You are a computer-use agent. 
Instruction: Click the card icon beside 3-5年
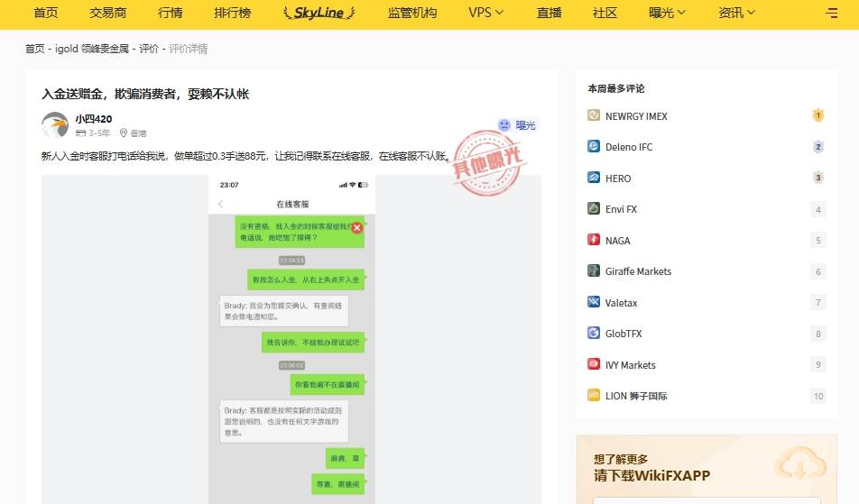pos(80,133)
